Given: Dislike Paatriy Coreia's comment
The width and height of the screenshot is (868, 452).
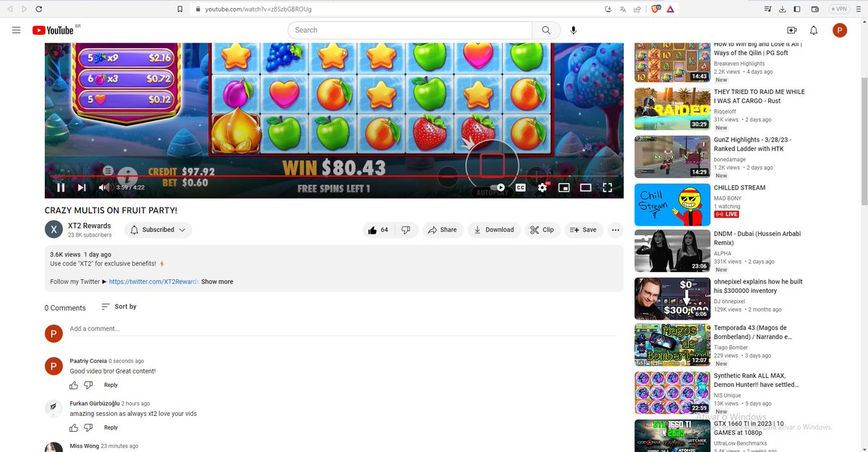Looking at the screenshot, I should point(88,385).
